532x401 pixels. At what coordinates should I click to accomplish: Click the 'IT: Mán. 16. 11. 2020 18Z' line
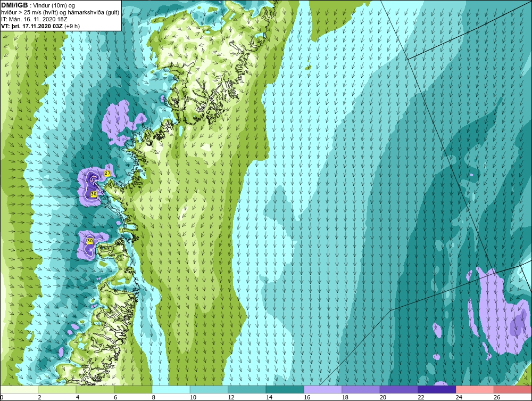[34, 19]
